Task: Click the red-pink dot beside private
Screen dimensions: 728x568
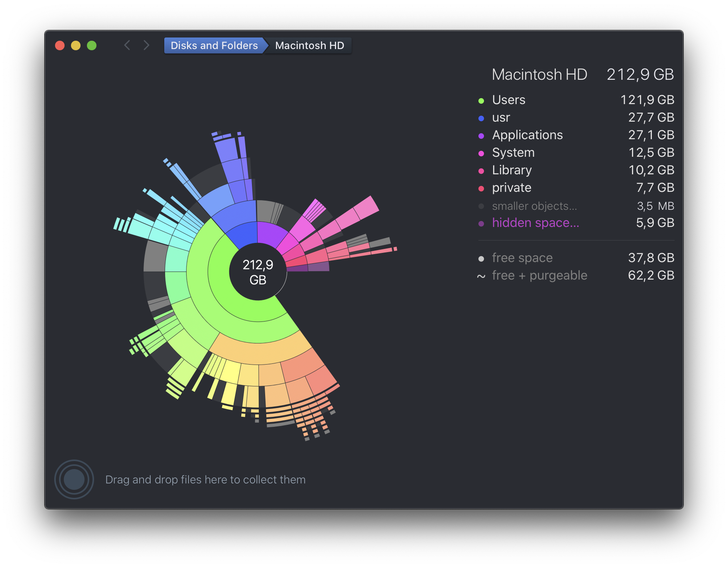Action: click(481, 188)
